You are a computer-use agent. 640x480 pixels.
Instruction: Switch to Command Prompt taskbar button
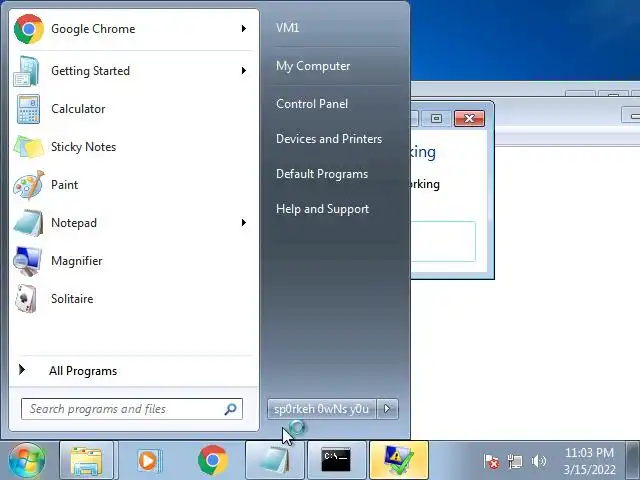336,460
